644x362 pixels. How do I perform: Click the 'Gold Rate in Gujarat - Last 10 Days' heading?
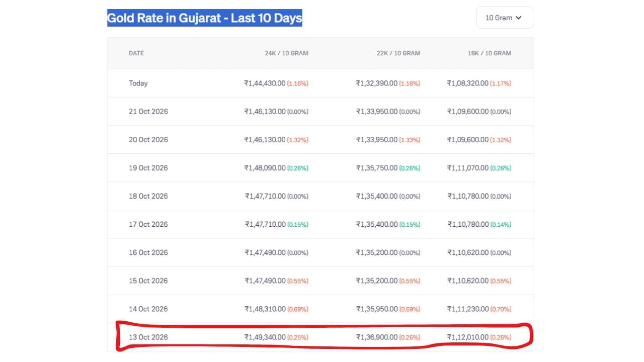point(205,19)
